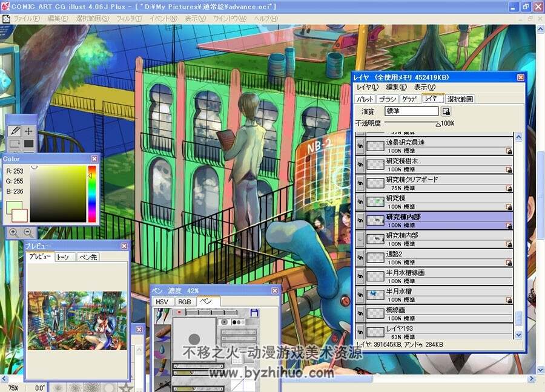This screenshot has height=392, width=545.
Task: Switch to the 選択範囲 tab
Action: (460, 99)
